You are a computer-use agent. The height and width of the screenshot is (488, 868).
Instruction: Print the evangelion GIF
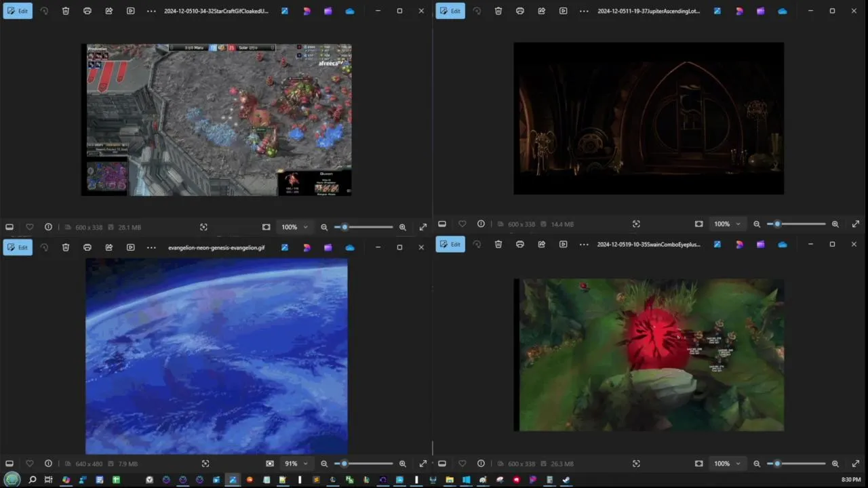point(87,247)
